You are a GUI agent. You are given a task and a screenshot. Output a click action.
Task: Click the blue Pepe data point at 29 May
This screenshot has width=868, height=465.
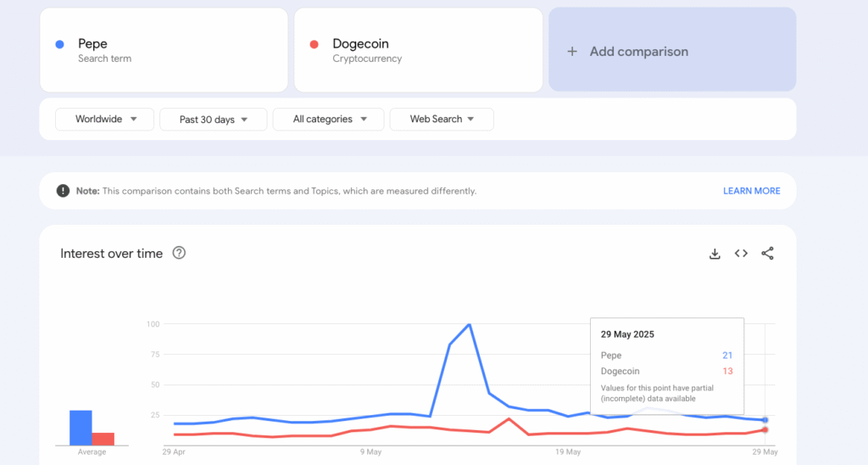click(765, 420)
